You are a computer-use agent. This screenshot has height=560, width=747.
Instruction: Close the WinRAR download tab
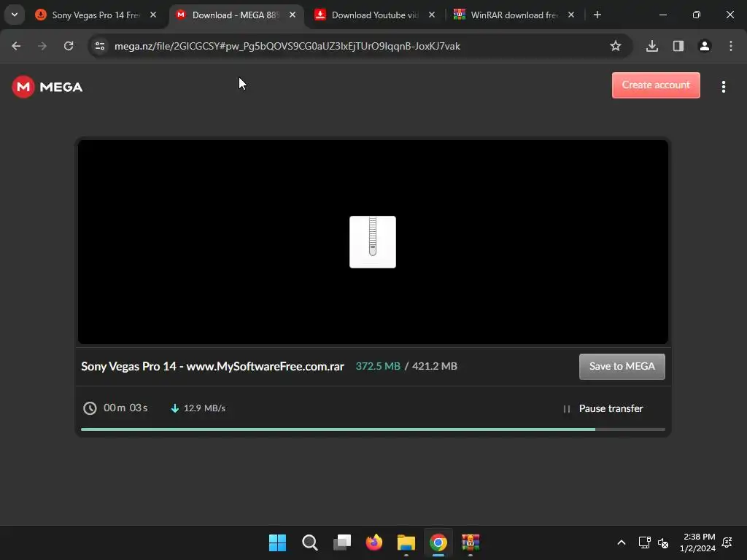pyautogui.click(x=571, y=15)
